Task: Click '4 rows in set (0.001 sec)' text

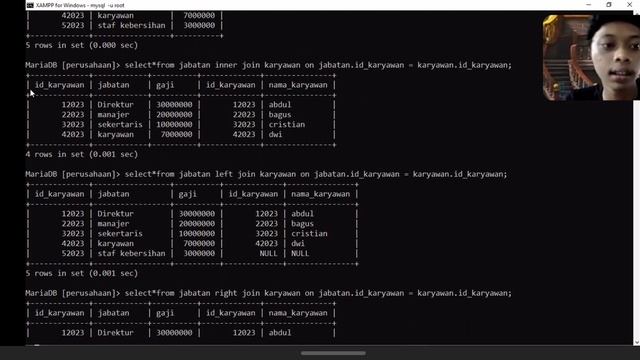Action: pos(82,154)
